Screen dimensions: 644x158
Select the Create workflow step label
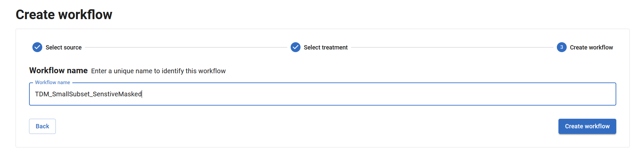click(x=591, y=47)
